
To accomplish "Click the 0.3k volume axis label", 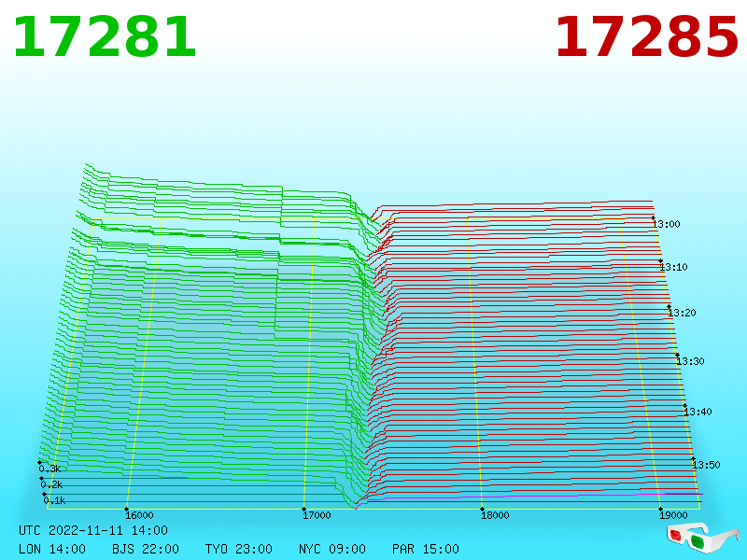I will pos(49,469).
